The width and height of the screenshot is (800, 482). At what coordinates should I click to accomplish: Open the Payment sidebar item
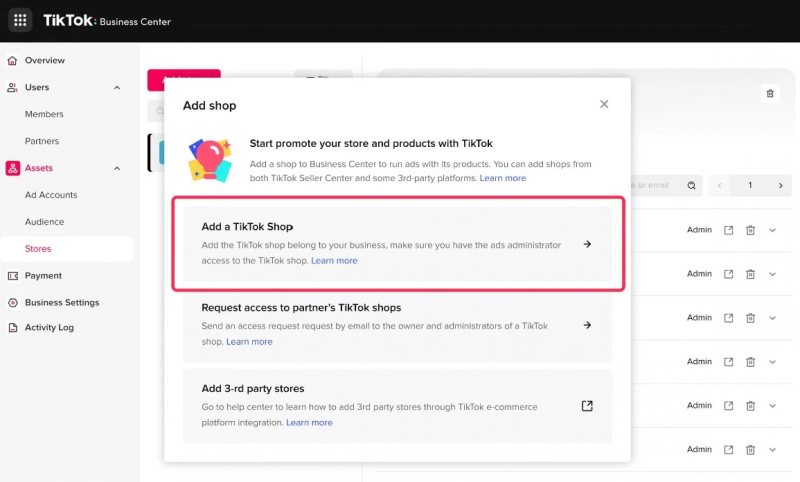[43, 276]
